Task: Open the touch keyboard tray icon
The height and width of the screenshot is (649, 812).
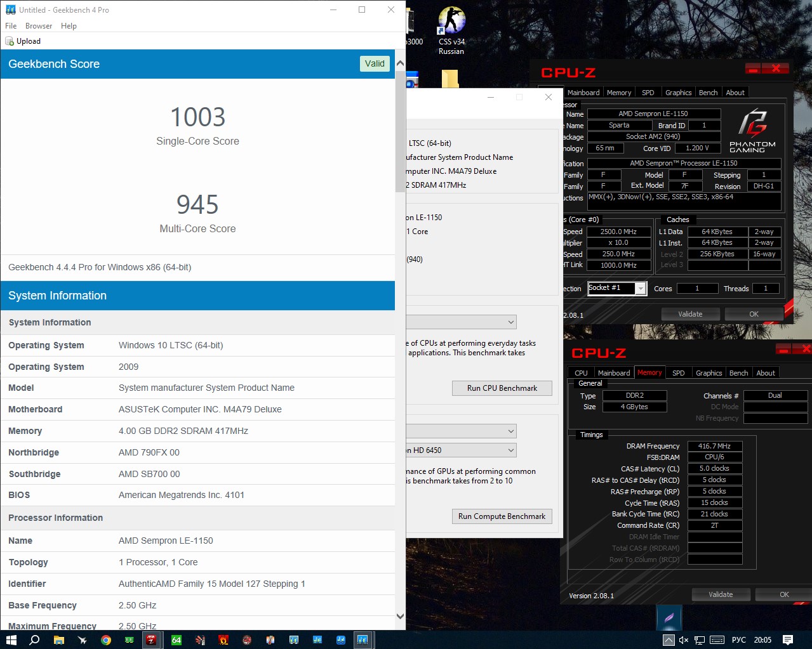Action: [717, 639]
